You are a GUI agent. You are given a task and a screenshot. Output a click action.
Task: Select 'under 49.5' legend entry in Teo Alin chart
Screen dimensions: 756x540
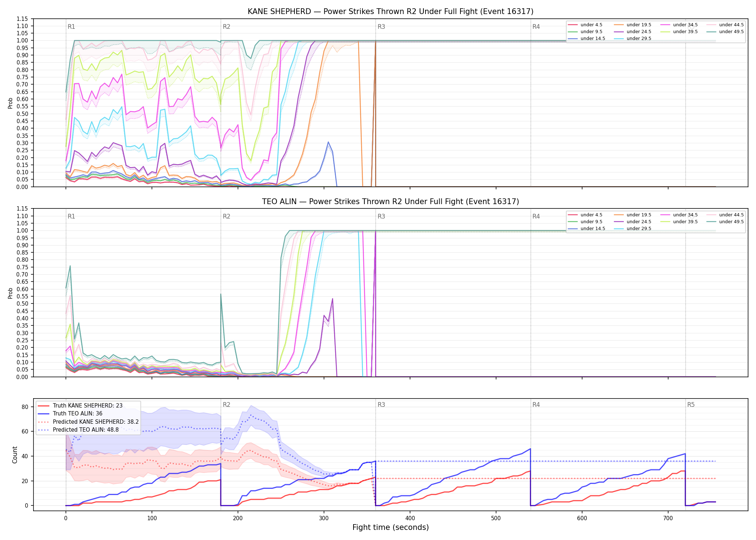[x=725, y=222]
